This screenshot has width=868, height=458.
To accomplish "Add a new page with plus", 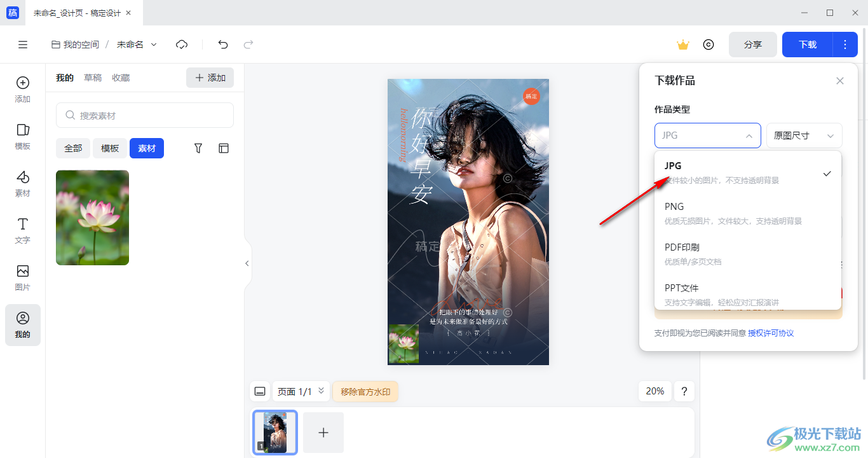I will coord(323,433).
